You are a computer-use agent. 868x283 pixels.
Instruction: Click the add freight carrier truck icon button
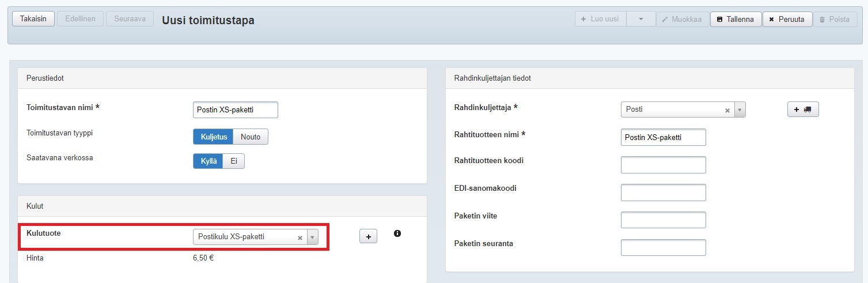[x=802, y=110]
